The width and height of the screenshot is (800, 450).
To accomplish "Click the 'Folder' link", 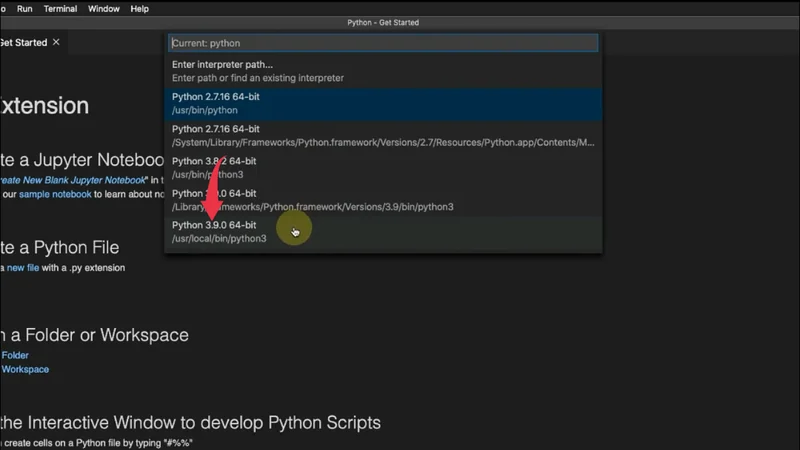I will (15, 355).
